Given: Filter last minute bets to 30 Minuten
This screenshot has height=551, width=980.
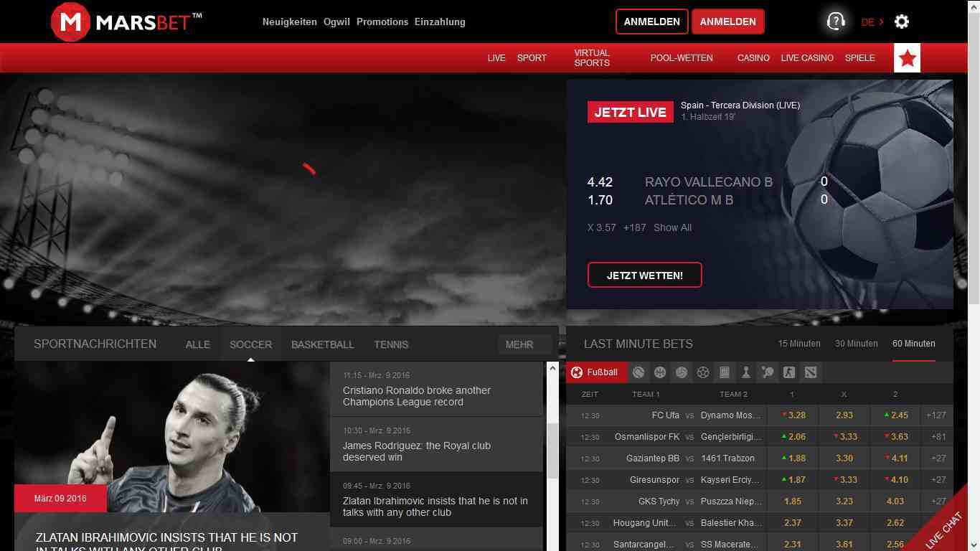Looking at the screenshot, I should tap(857, 344).
